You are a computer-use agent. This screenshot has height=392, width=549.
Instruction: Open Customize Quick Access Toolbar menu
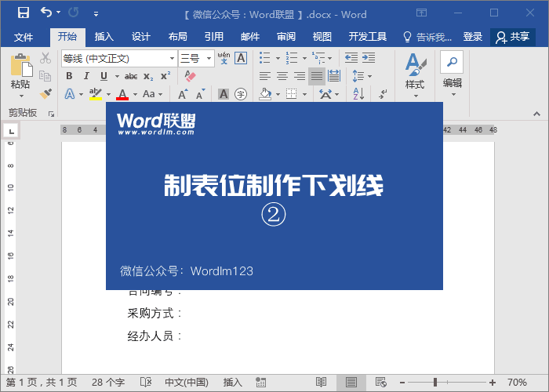pos(96,14)
